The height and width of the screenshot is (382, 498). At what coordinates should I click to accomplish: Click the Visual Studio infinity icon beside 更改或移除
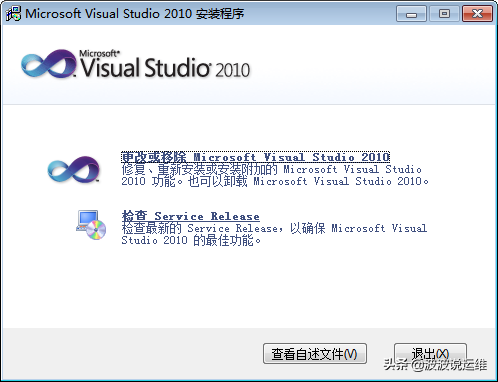point(74,169)
